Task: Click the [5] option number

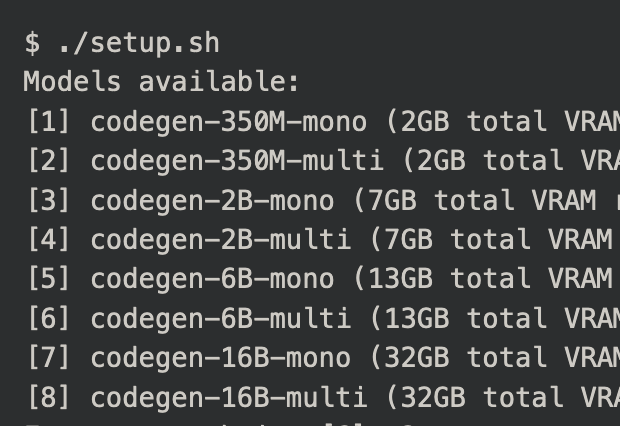Action: (48, 279)
